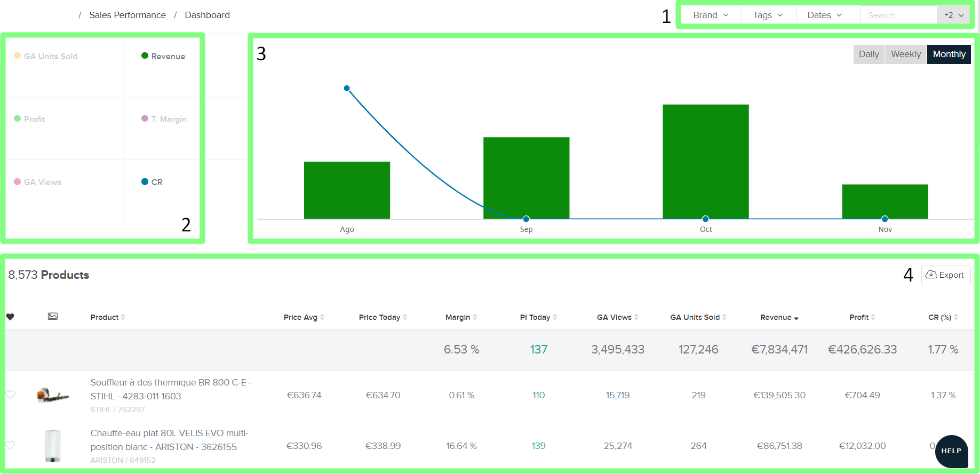
Task: Expand the Tags filter dropdown
Action: (768, 15)
